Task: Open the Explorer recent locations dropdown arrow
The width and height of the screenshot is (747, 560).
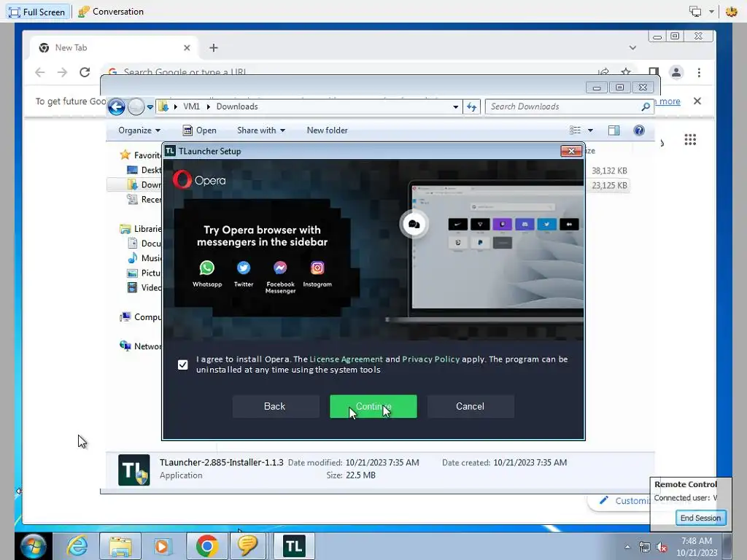Action: [x=150, y=106]
